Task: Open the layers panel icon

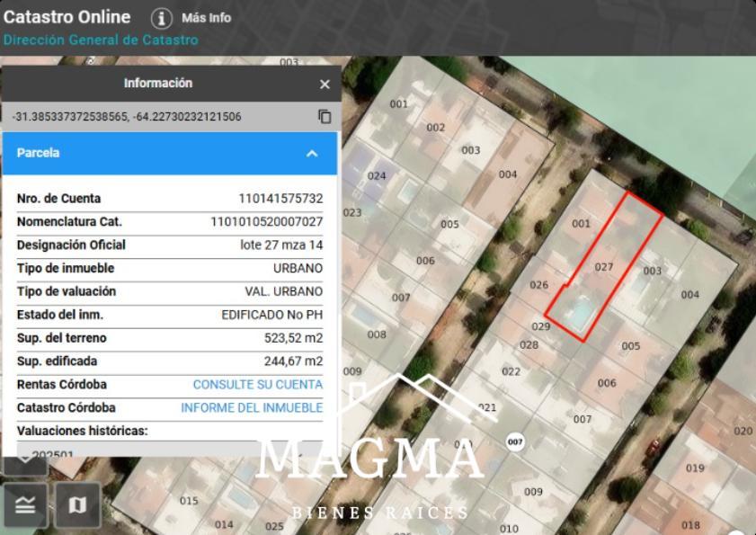Action: 25,505
